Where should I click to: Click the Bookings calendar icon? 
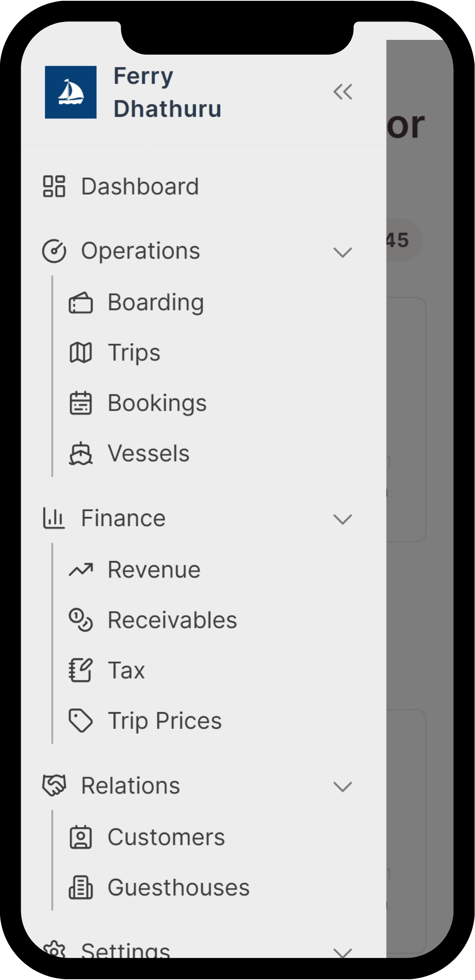[x=81, y=403]
